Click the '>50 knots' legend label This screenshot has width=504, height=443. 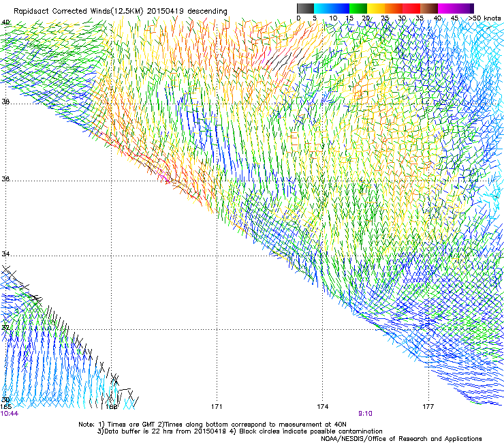[x=484, y=18]
